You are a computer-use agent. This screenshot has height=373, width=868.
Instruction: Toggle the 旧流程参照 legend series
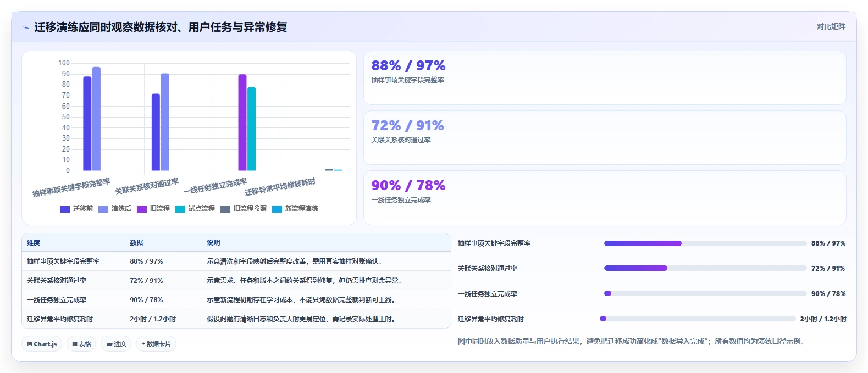coord(244,209)
